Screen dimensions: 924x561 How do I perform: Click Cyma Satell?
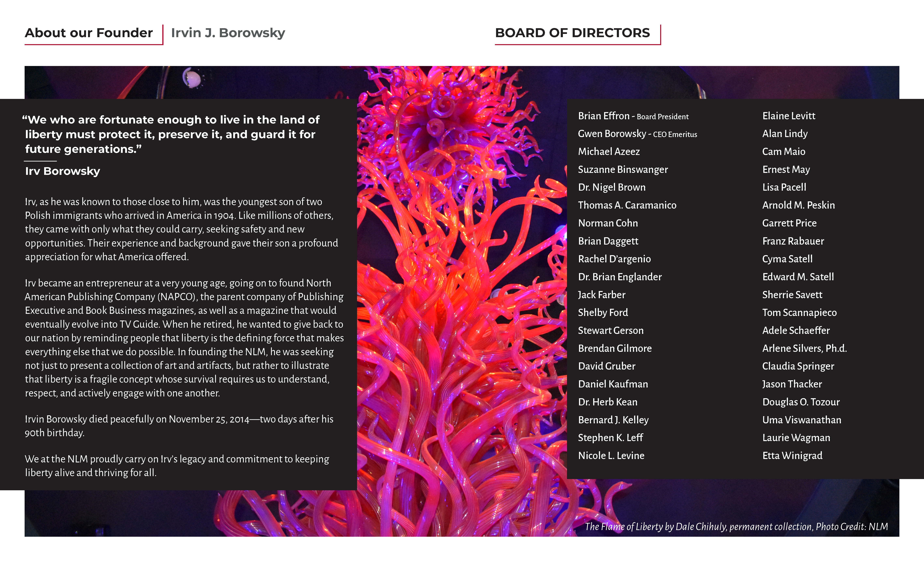coord(787,259)
